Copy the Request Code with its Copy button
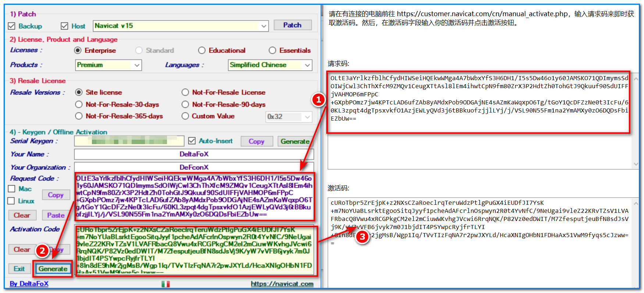Viewport: 644px width, 293px height. click(x=56, y=195)
